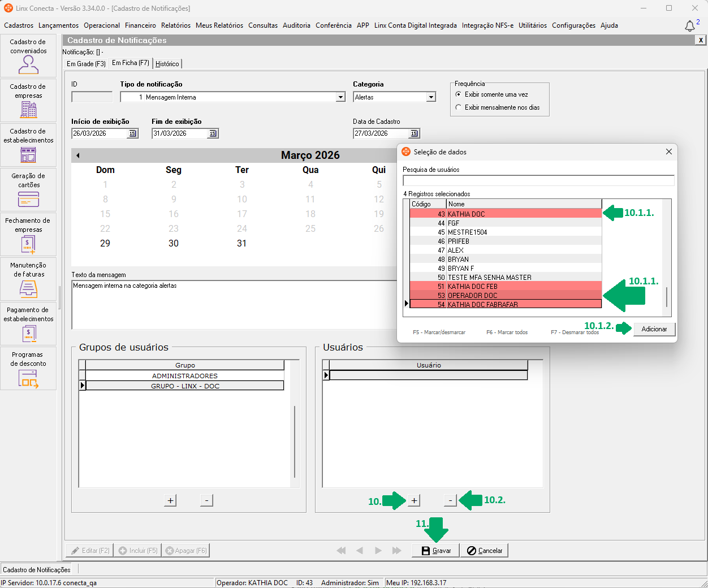Click the notifications bell icon

(x=690, y=26)
